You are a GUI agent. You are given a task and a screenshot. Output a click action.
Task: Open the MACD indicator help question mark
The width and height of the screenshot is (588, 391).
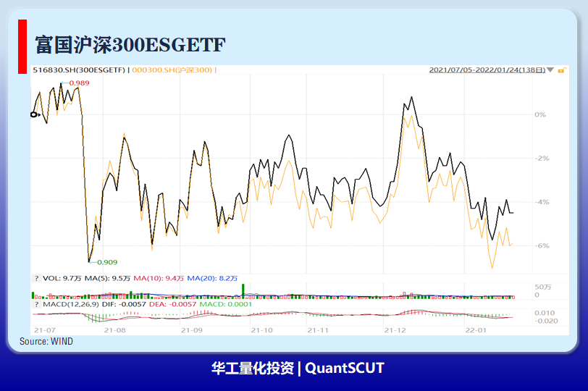(x=36, y=304)
